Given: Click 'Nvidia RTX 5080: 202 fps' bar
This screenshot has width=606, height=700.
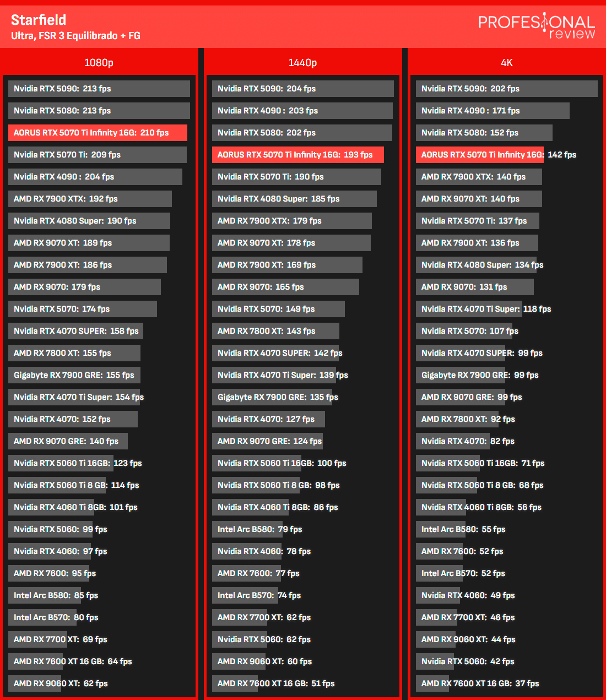Looking at the screenshot, I should (302, 133).
